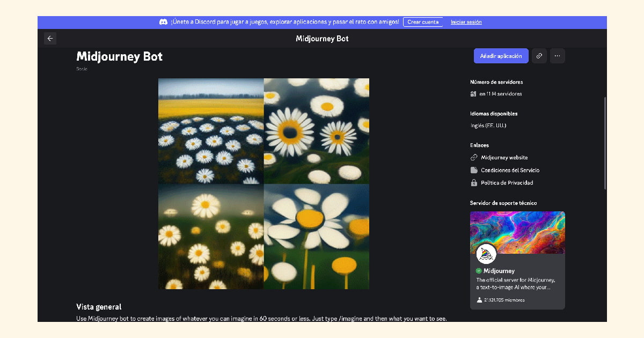The height and width of the screenshot is (338, 644).
Task: Open Política de Privacidad link
Action: click(507, 182)
